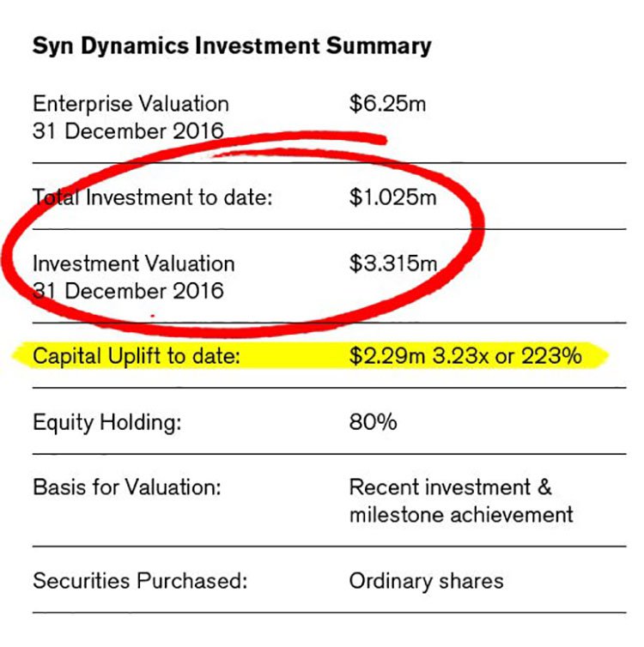Viewport: 644px width, 647px height.
Task: Click the 31 December 2016 date under Enterprise Valuation
Action: [129, 131]
